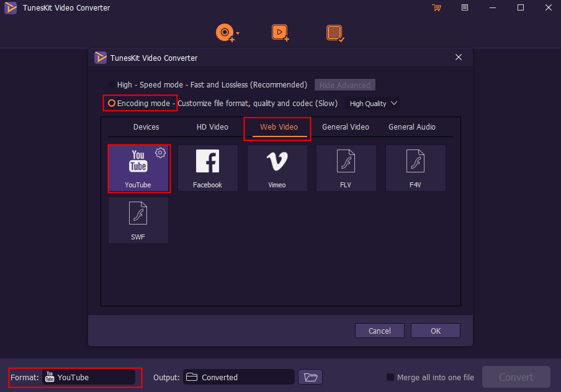Switch to the General Video tab
Viewport: 561px width, 392px height.
(x=345, y=127)
